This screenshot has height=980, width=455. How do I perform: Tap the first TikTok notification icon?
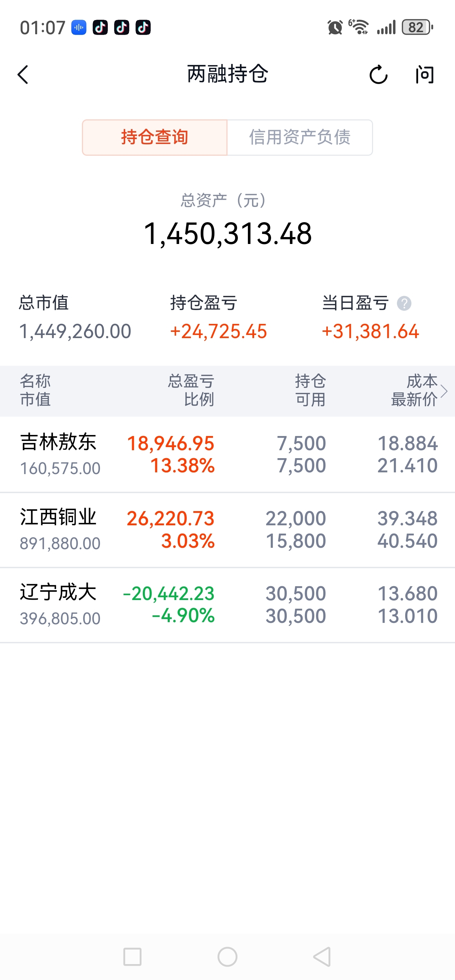pos(100,27)
